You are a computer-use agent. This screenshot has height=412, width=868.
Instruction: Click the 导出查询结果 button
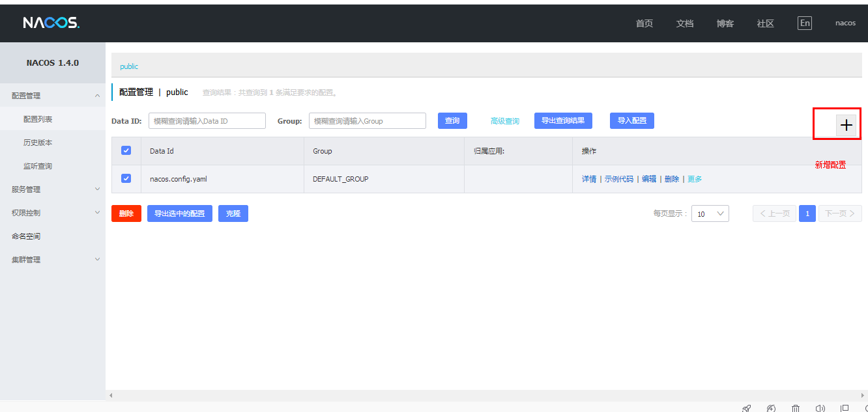click(x=563, y=120)
